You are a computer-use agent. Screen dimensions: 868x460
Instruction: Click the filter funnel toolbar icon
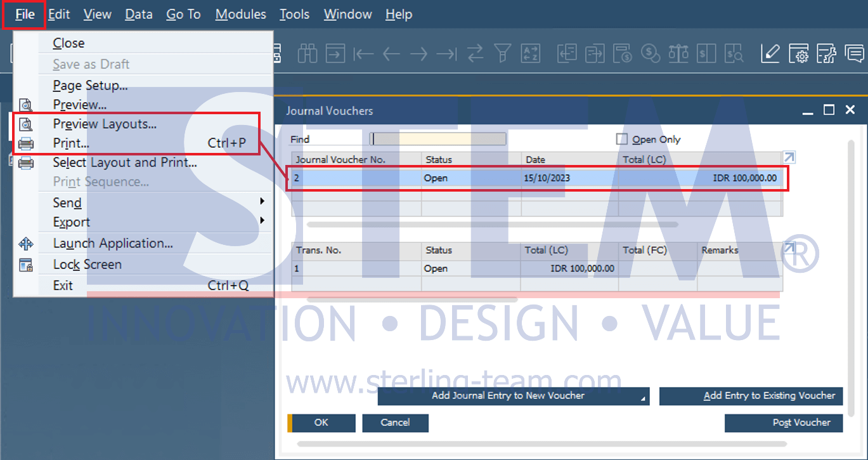(x=503, y=54)
